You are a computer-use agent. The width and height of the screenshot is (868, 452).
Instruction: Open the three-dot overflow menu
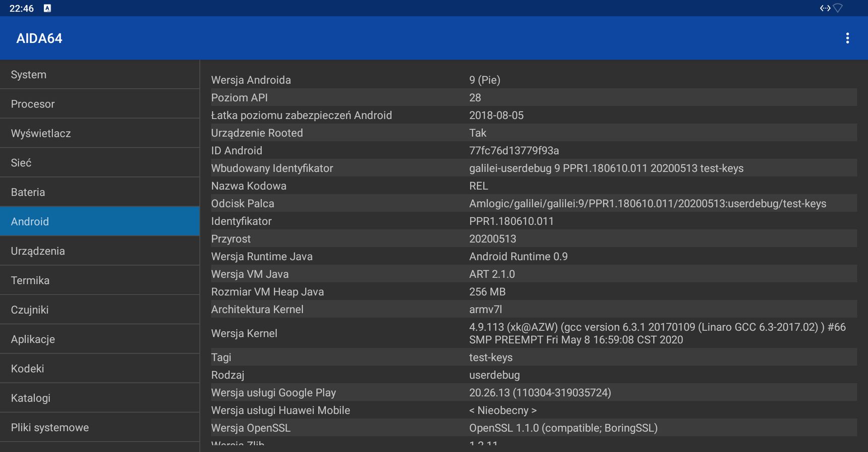[x=847, y=38]
